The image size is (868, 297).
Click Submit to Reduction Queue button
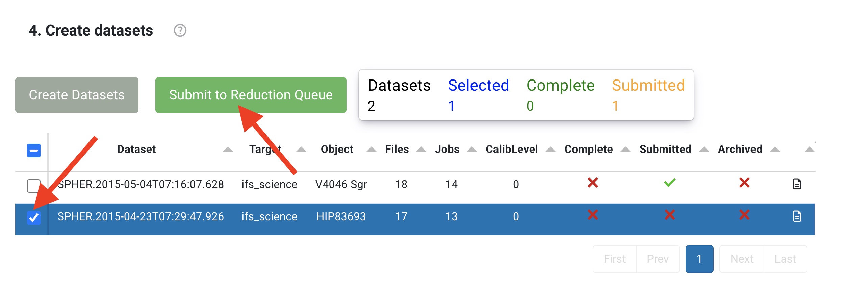pyautogui.click(x=251, y=95)
